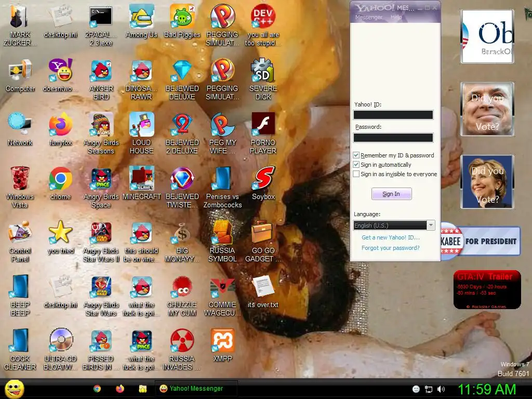Open the folder icon on the taskbar
This screenshot has width=532, height=399.
click(x=143, y=389)
